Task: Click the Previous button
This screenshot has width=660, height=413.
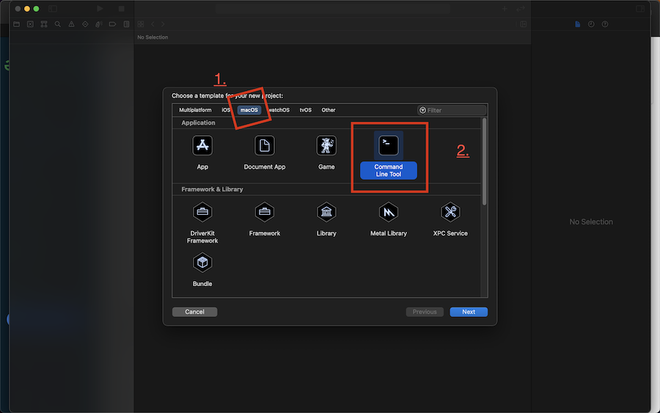Action: 424,312
